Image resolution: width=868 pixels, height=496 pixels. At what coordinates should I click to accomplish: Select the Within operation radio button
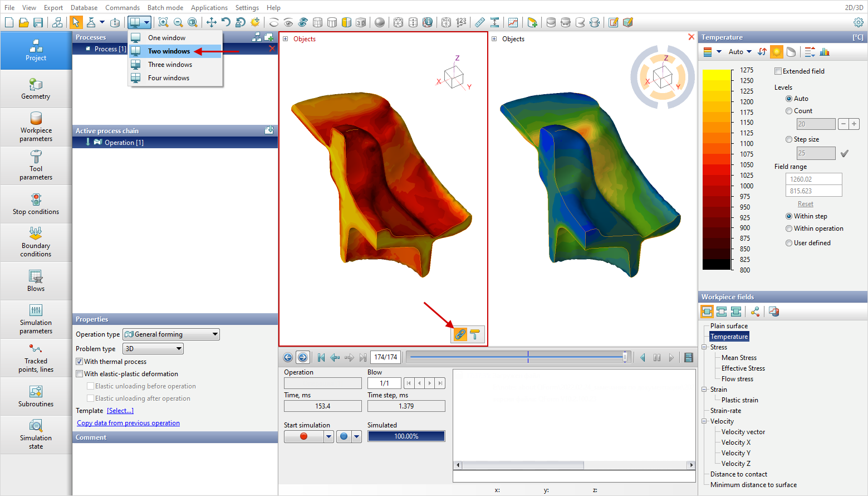pyautogui.click(x=789, y=228)
